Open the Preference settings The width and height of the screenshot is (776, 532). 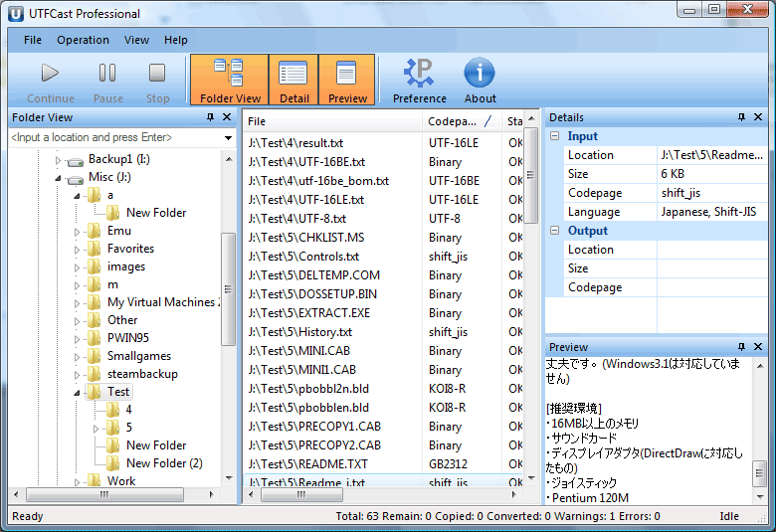419,81
